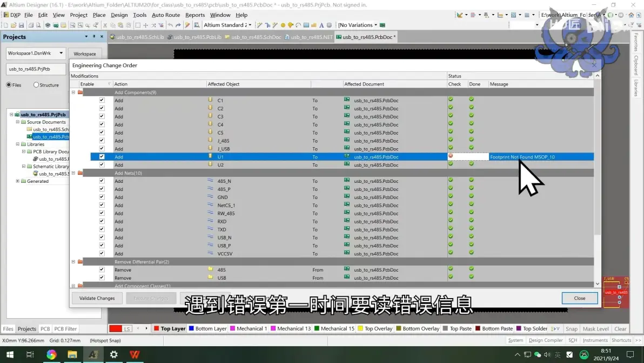Click the Cut scissors icon
This screenshot has height=363, width=644.
click(105, 25)
